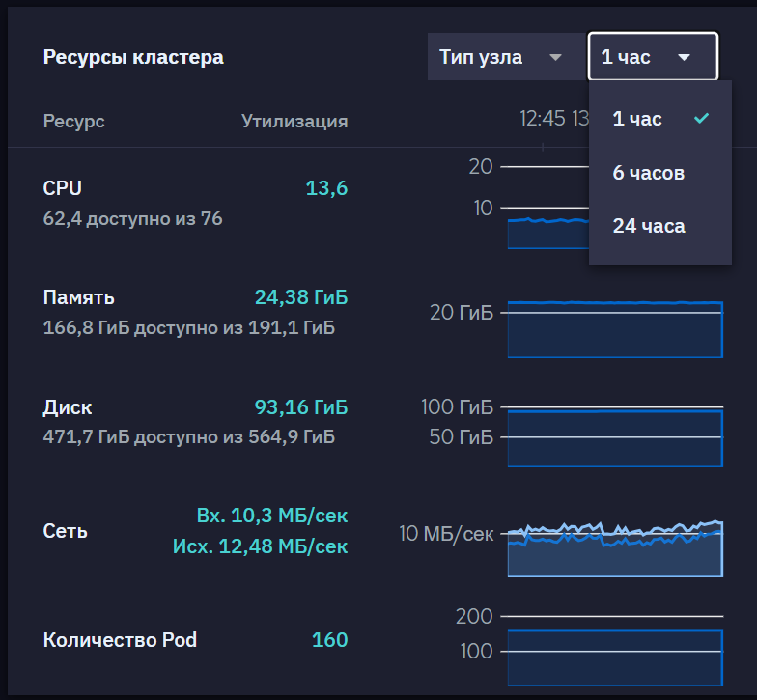Click the "10 МБ/сек" network axis label
757x700 pixels.
point(446,533)
